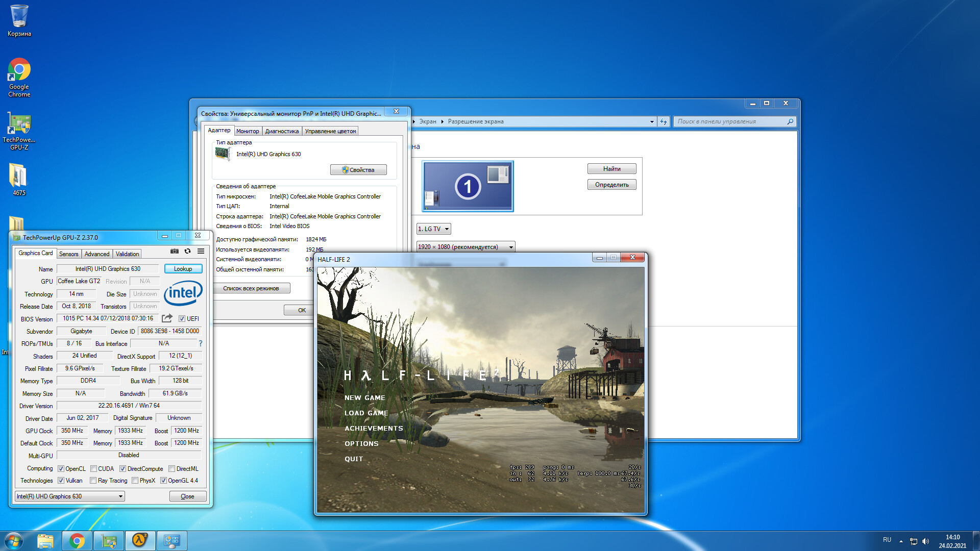Switch to Half-Life 2 taskbar button
Image resolution: width=980 pixels, height=551 pixels.
140,541
